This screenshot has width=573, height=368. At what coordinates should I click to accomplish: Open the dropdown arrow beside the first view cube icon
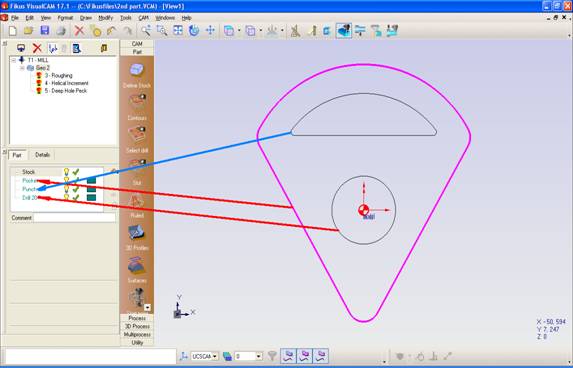tap(239, 31)
